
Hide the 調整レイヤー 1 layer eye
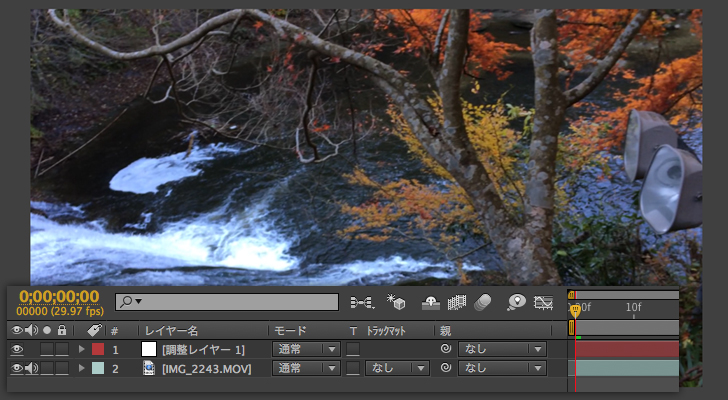tap(17, 349)
